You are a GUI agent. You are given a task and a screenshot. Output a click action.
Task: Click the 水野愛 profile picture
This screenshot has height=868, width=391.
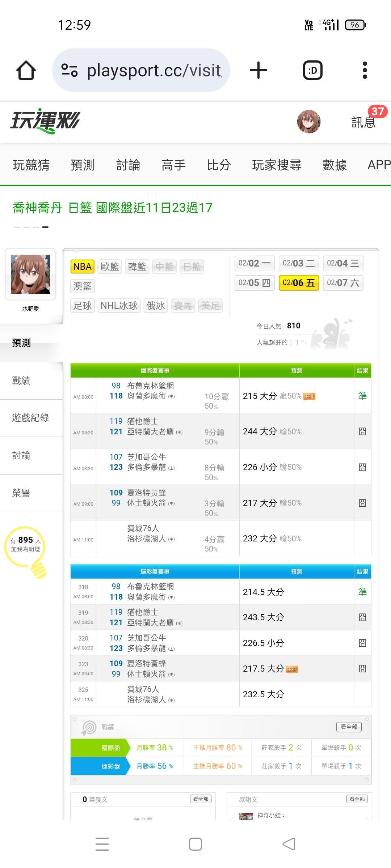click(x=30, y=274)
